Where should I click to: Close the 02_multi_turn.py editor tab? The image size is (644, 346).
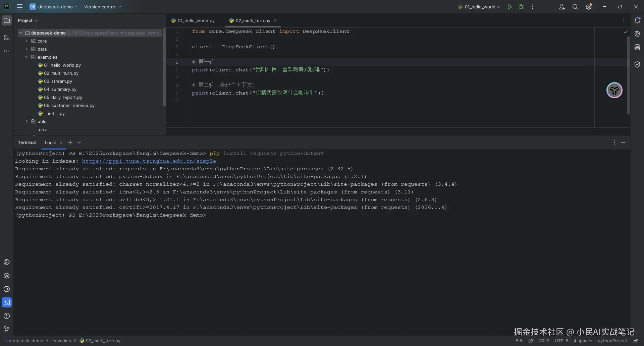(275, 20)
